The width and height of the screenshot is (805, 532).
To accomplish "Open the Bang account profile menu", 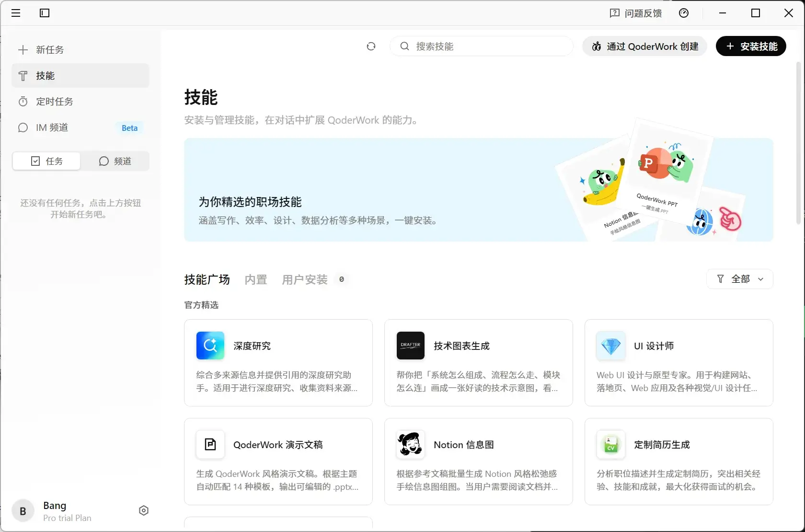I will pyautogui.click(x=54, y=511).
